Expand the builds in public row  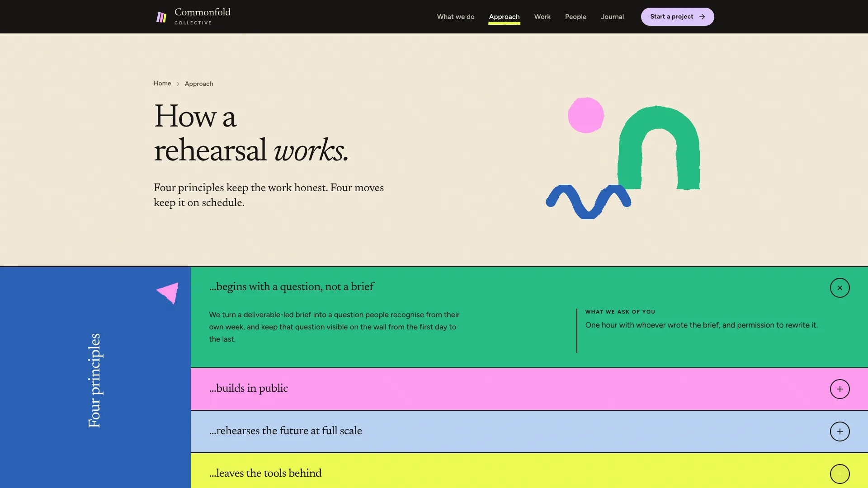pyautogui.click(x=840, y=389)
